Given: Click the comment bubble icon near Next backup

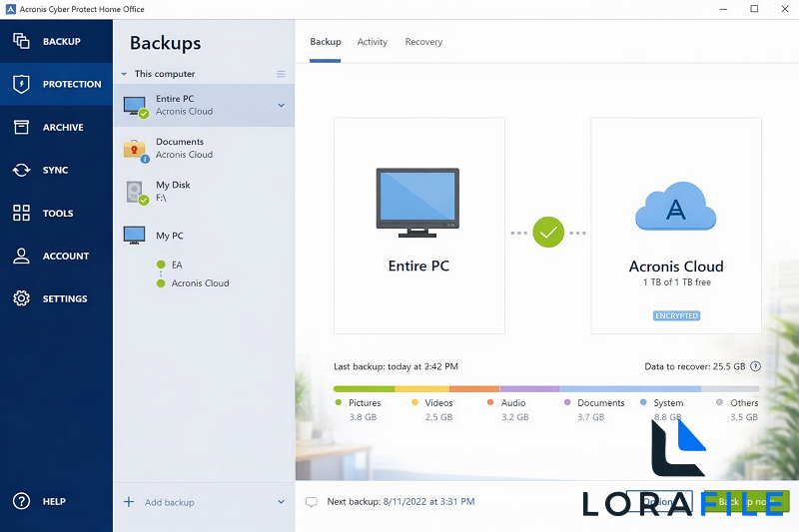Looking at the screenshot, I should tap(311, 502).
